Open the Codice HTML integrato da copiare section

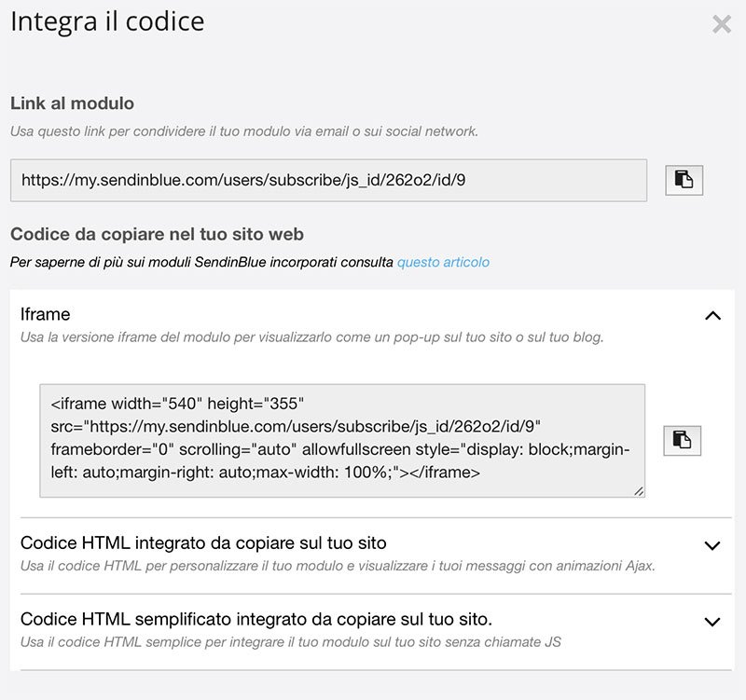[x=203, y=542]
